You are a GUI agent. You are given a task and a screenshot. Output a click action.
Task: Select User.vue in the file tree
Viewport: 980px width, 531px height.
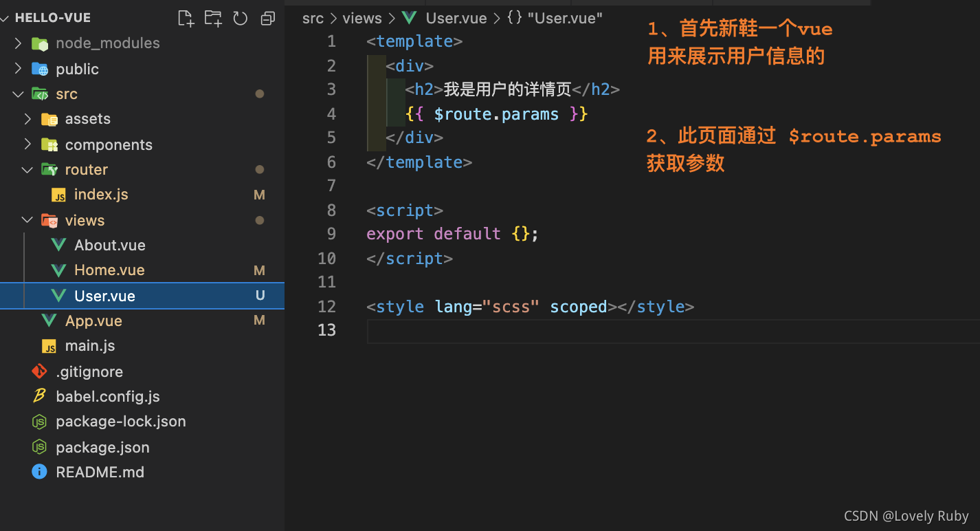104,296
